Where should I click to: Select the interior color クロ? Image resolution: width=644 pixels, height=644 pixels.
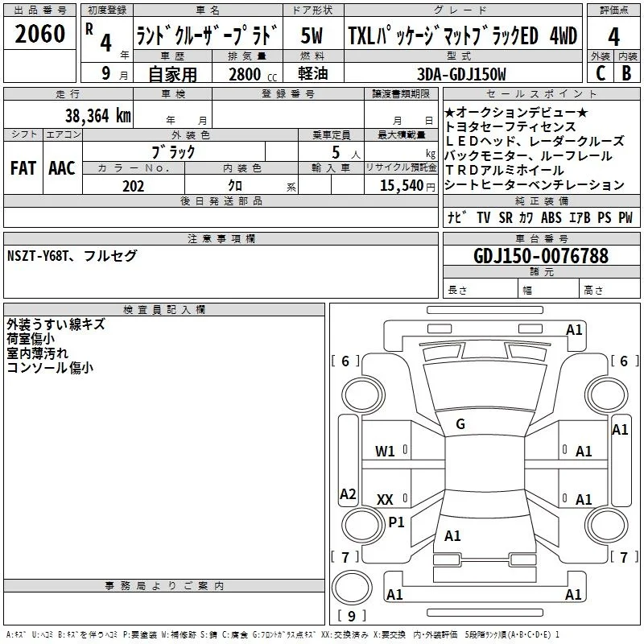tap(235, 186)
